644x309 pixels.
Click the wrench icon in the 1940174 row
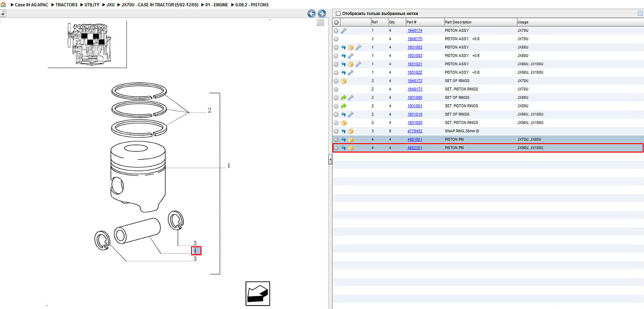(343, 31)
